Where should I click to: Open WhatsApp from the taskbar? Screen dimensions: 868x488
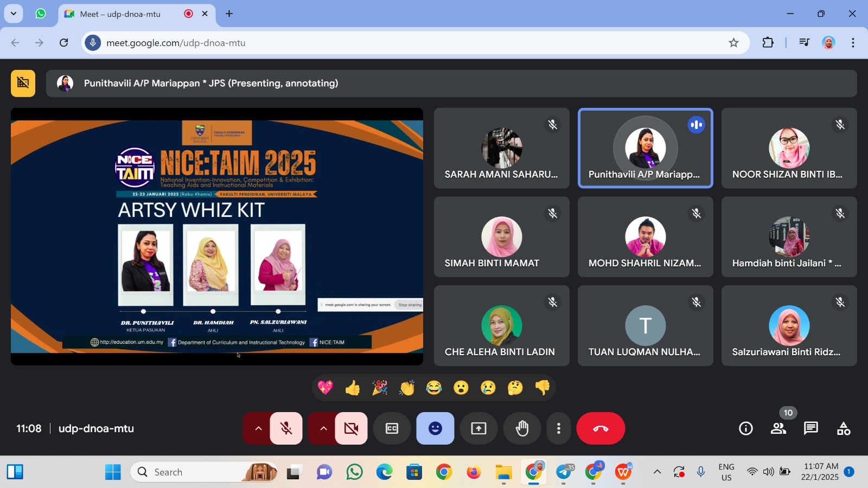(354, 472)
